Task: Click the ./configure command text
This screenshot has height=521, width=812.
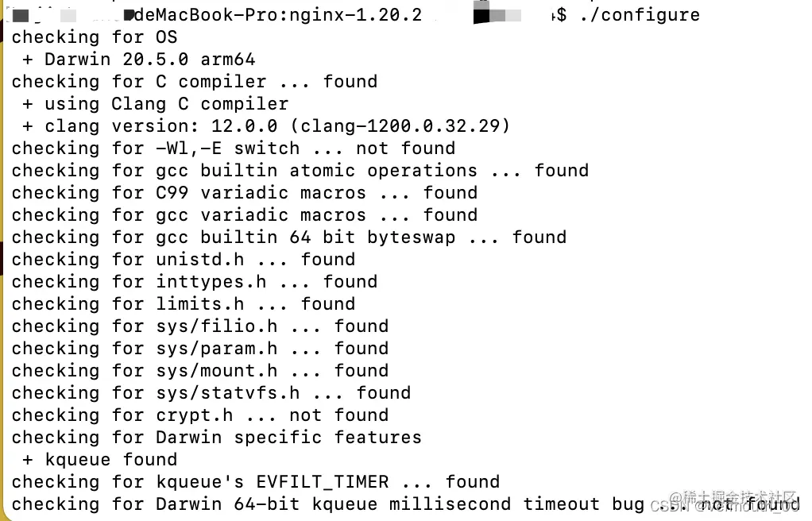Action: tap(640, 15)
